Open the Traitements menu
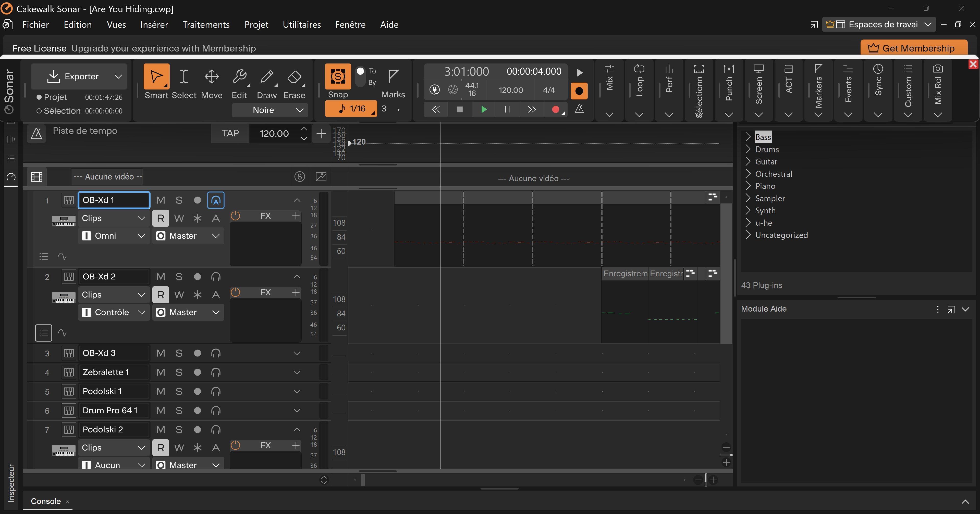The width and height of the screenshot is (980, 514). [x=206, y=25]
